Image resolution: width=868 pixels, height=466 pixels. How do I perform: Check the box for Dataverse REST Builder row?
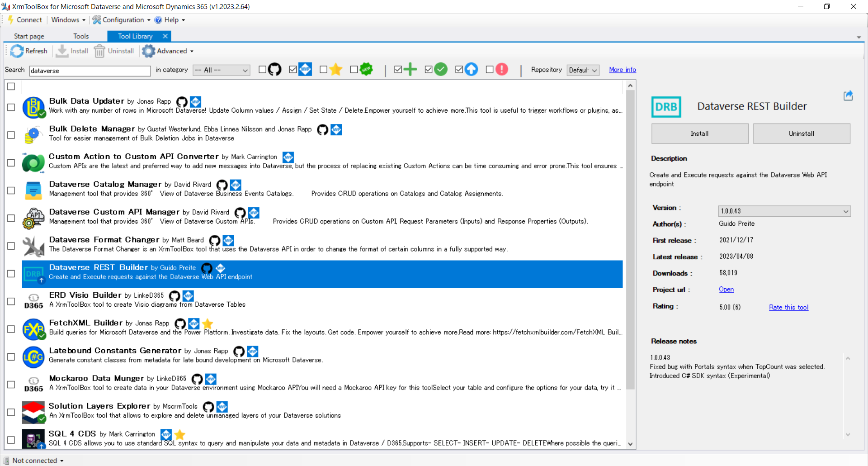point(11,274)
